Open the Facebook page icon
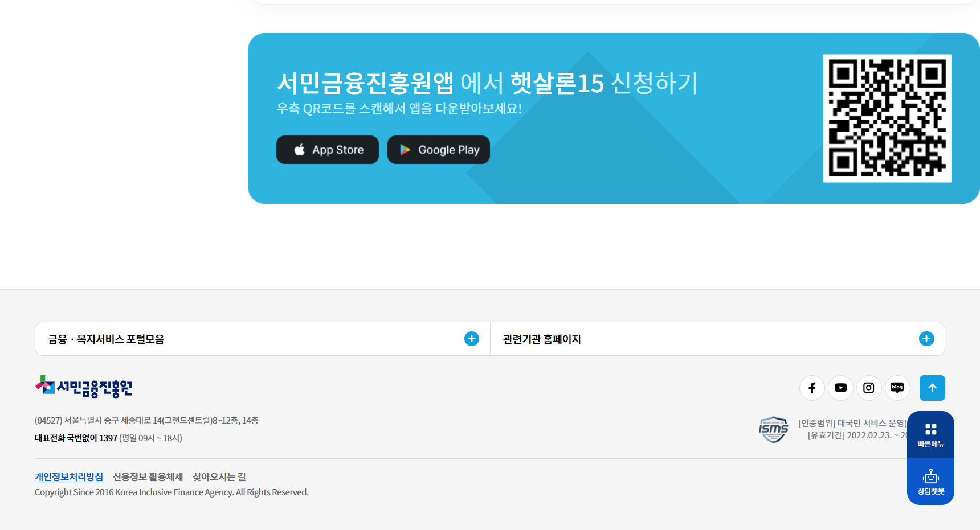 [812, 388]
